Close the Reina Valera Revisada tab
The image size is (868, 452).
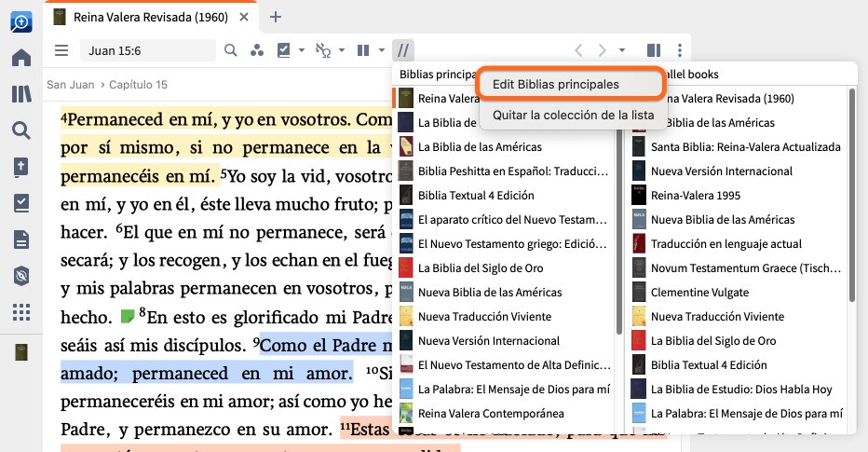pos(244,17)
